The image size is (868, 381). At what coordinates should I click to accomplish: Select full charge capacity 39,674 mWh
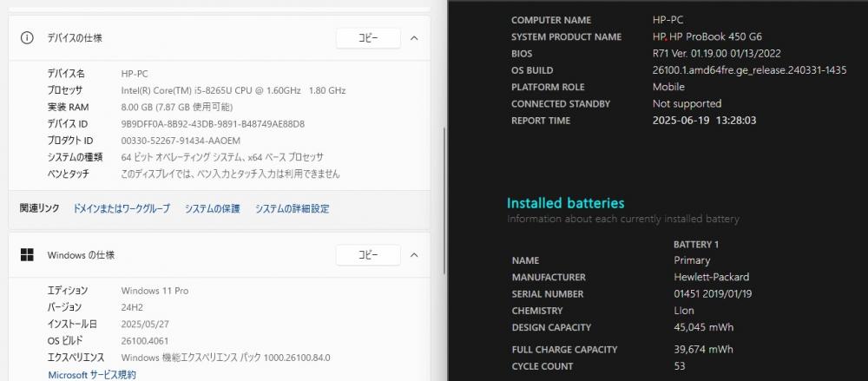point(703,350)
